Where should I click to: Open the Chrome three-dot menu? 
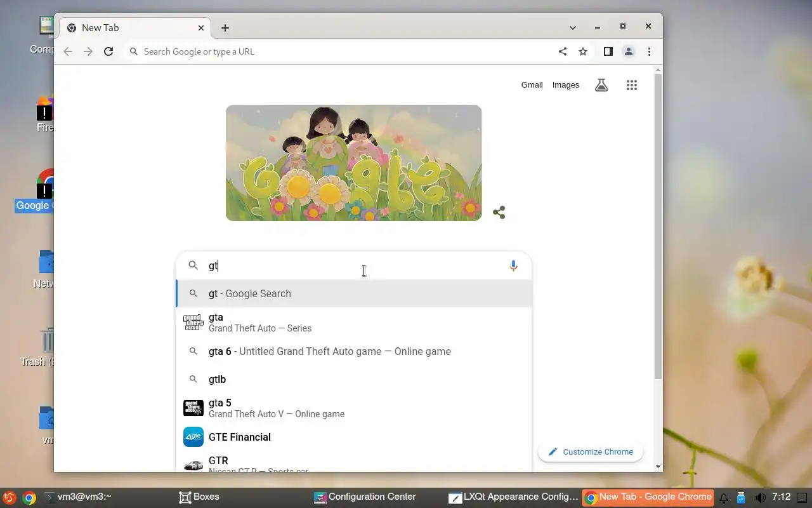(649, 51)
